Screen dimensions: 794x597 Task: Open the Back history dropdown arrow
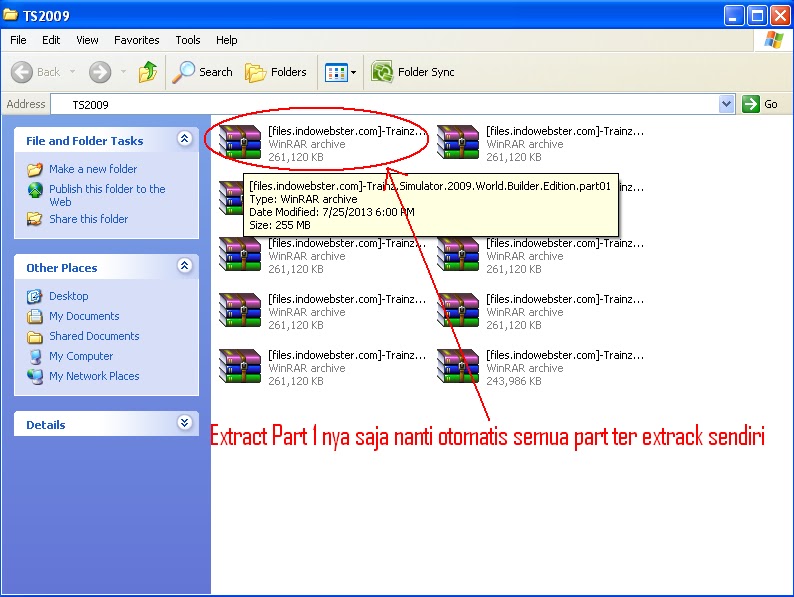(72, 72)
